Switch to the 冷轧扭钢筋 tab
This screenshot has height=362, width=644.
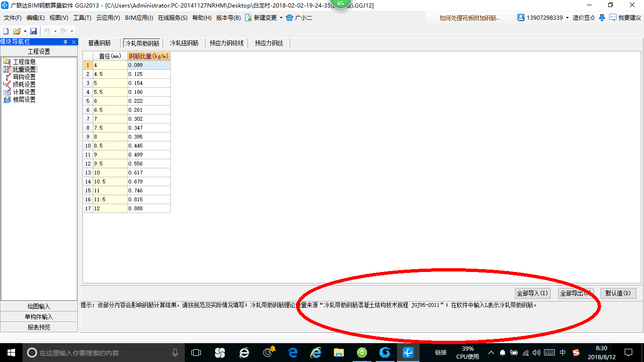tap(184, 43)
